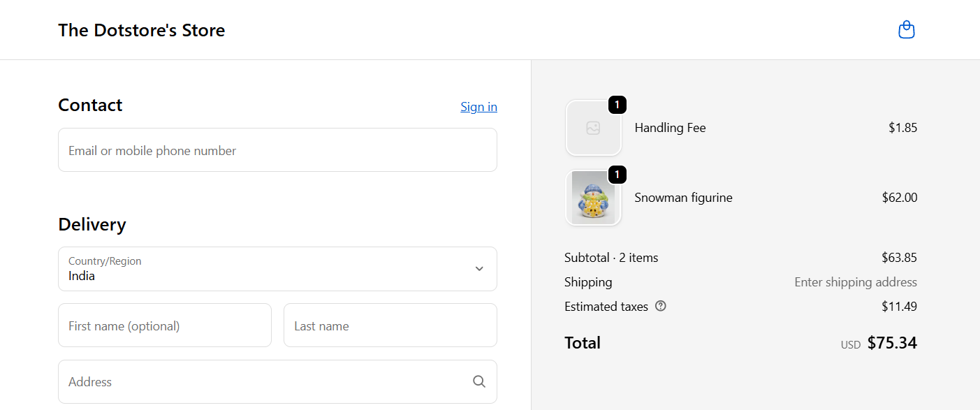980x410 pixels.
Task: Click the question mark next to Estimated taxes
Action: pos(660,306)
